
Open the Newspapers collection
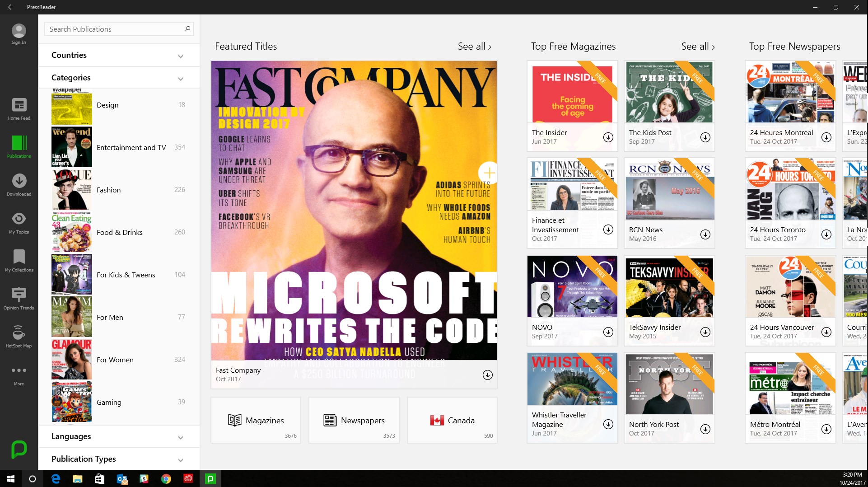coord(354,420)
